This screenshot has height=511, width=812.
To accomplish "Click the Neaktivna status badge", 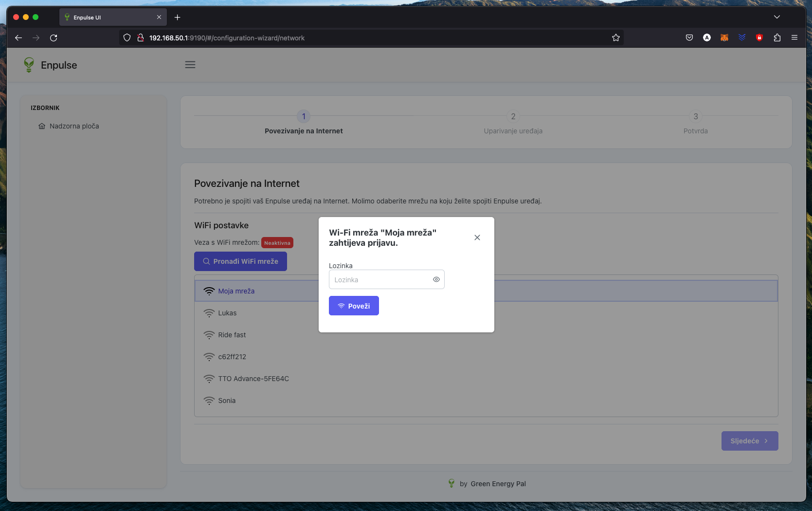I will (x=277, y=242).
